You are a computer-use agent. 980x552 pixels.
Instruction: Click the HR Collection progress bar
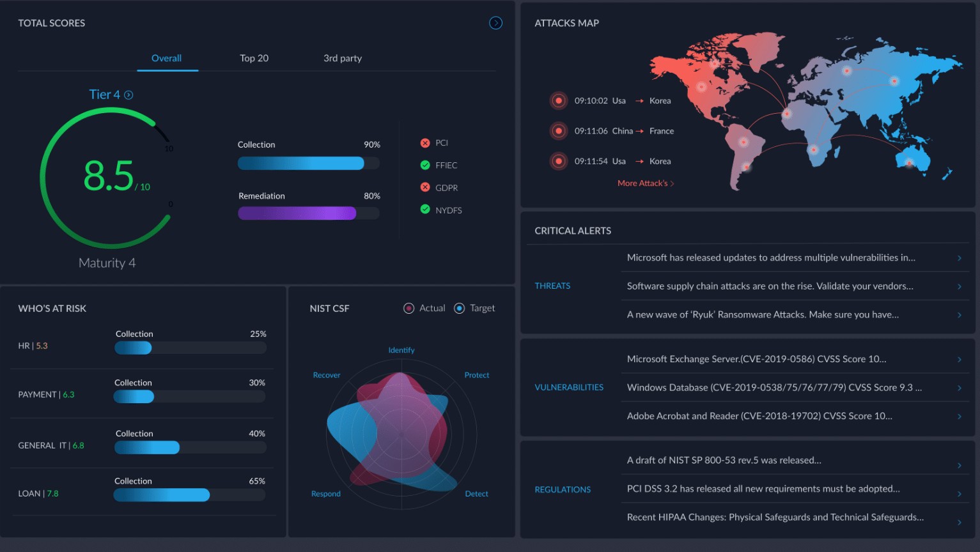[x=190, y=348]
